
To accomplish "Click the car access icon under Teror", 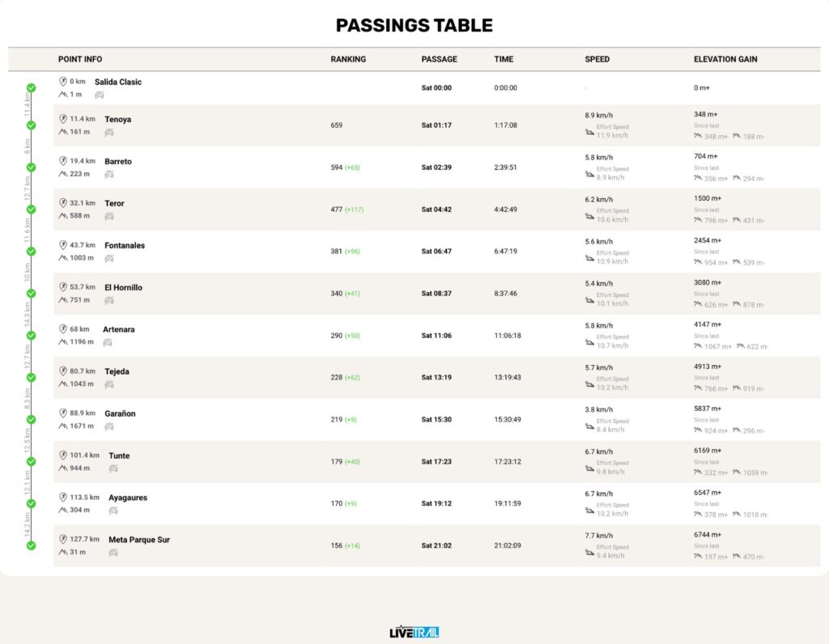I will point(109,216).
